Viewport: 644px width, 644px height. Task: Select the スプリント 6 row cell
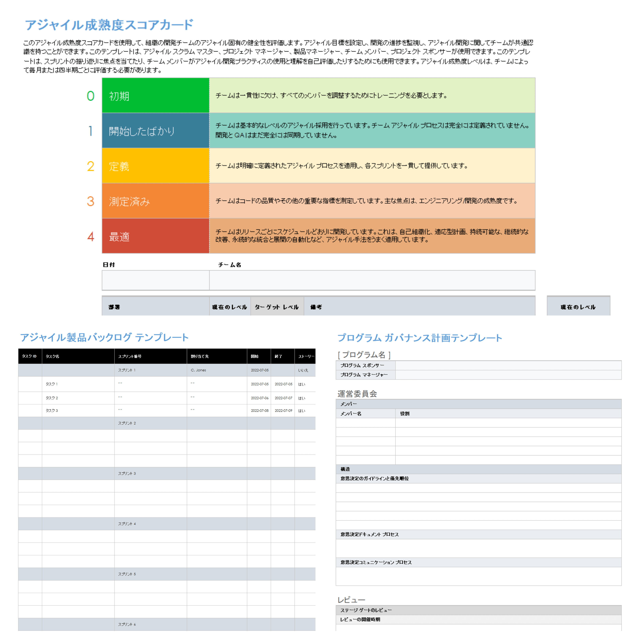pos(150,624)
